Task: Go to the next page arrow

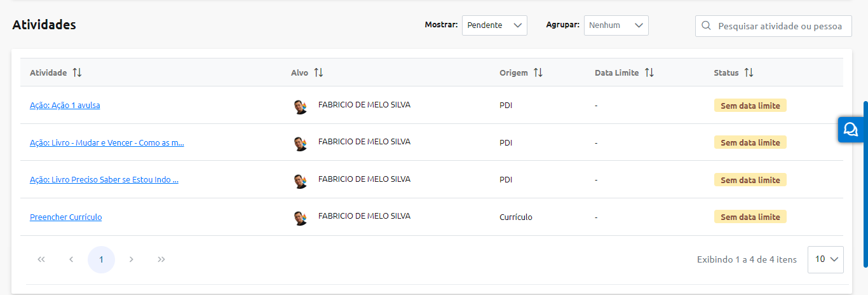Action: click(x=131, y=259)
